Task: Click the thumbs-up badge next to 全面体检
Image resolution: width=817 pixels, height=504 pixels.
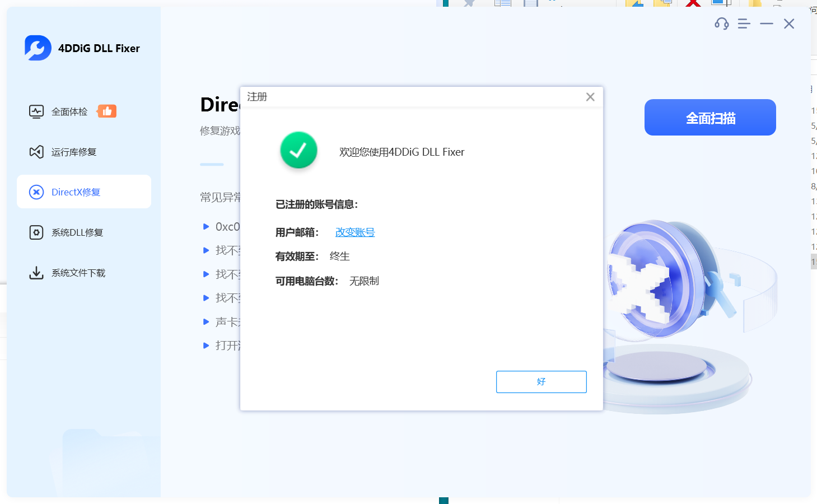Action: 107,111
